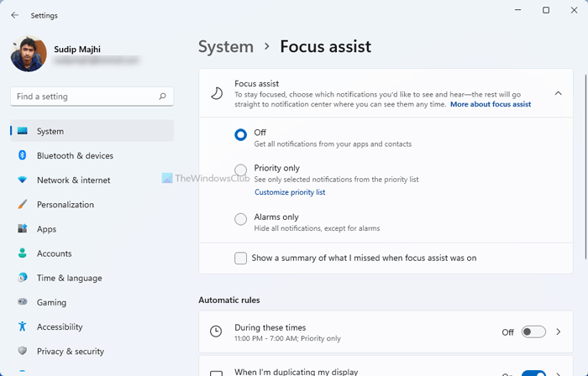Image resolution: width=588 pixels, height=376 pixels.
Task: Click the Bluetooth & devices icon
Action: [22, 155]
